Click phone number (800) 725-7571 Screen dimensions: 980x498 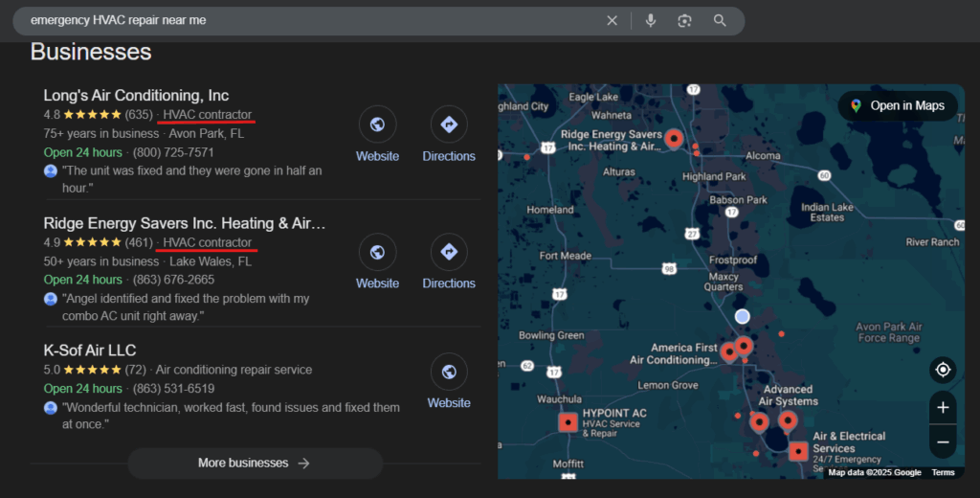click(x=173, y=152)
